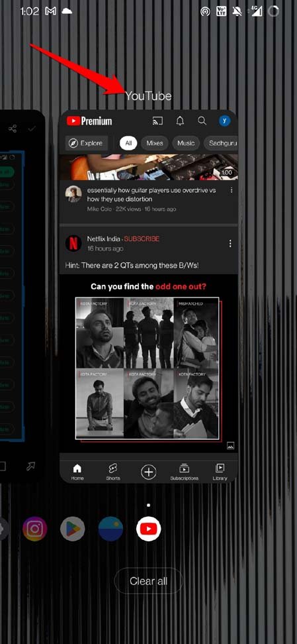Viewport: 297px width, 644px height.
Task: Tap the Gmail notification icon in status bar
Action: tap(50, 11)
